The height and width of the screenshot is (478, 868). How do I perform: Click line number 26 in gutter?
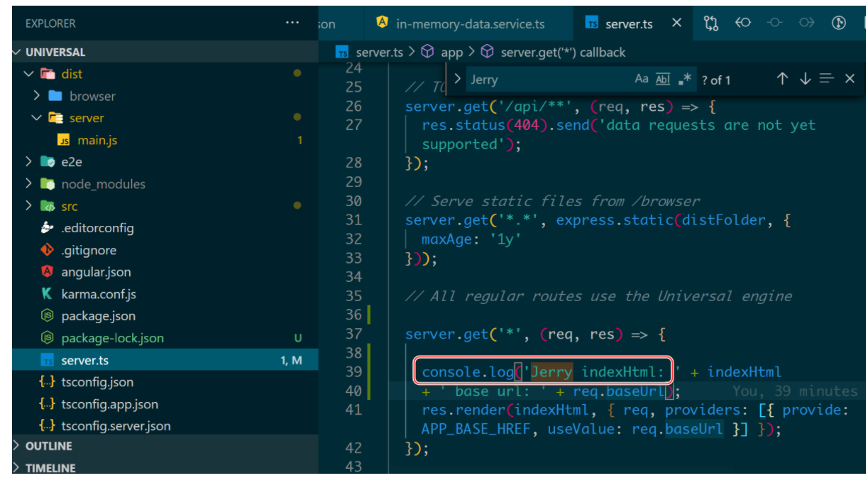coord(353,106)
